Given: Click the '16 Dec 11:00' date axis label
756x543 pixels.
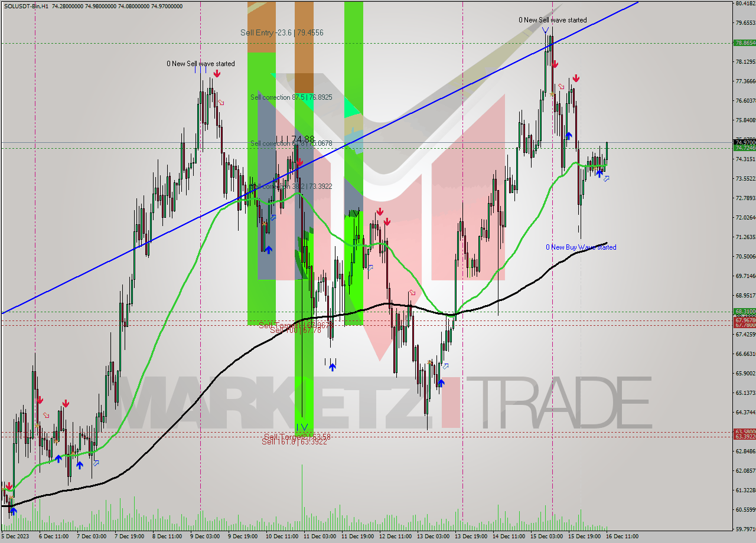Looking at the screenshot, I should [621, 537].
